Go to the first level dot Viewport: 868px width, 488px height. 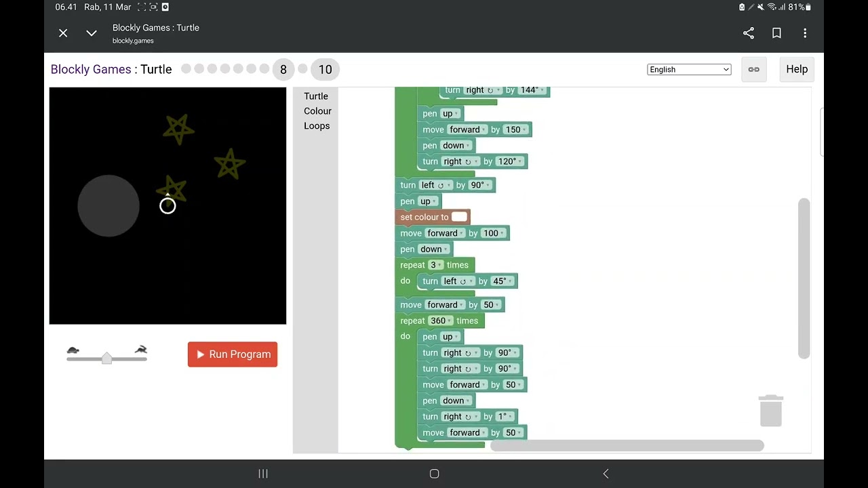tap(186, 69)
